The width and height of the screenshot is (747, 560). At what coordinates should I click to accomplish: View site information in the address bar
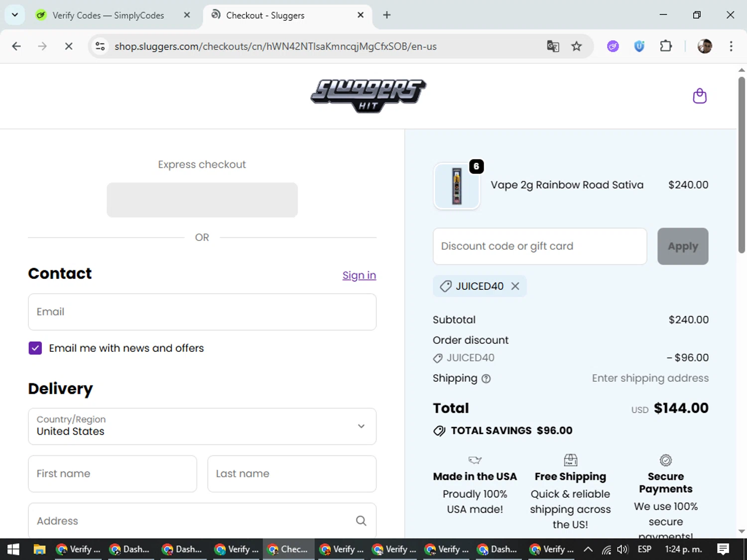(100, 46)
